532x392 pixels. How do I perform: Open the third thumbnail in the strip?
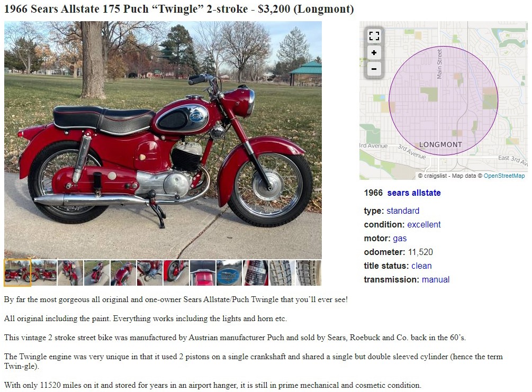pos(70,272)
